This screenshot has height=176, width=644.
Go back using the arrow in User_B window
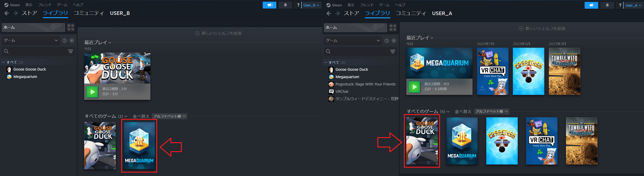(x=7, y=13)
